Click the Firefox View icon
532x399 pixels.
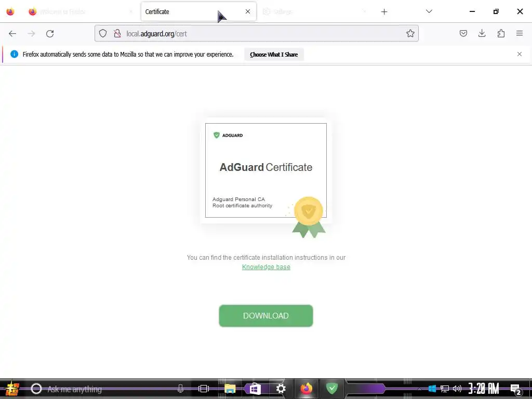tap(10, 11)
